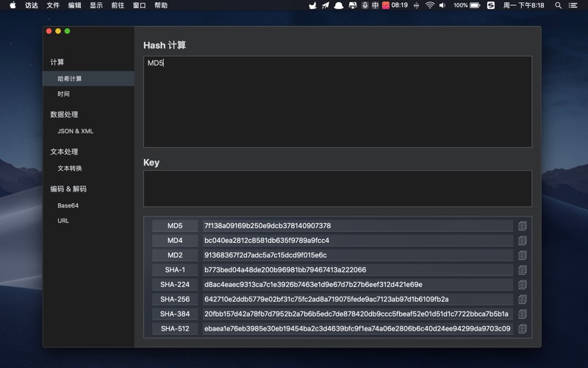588x368 pixels.
Task: Open the 显示 menu
Action: click(96, 5)
